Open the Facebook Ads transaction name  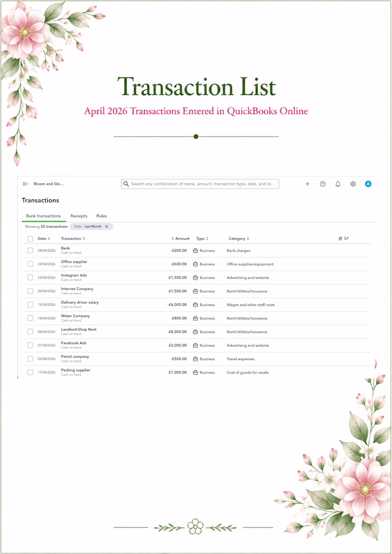[x=74, y=343]
